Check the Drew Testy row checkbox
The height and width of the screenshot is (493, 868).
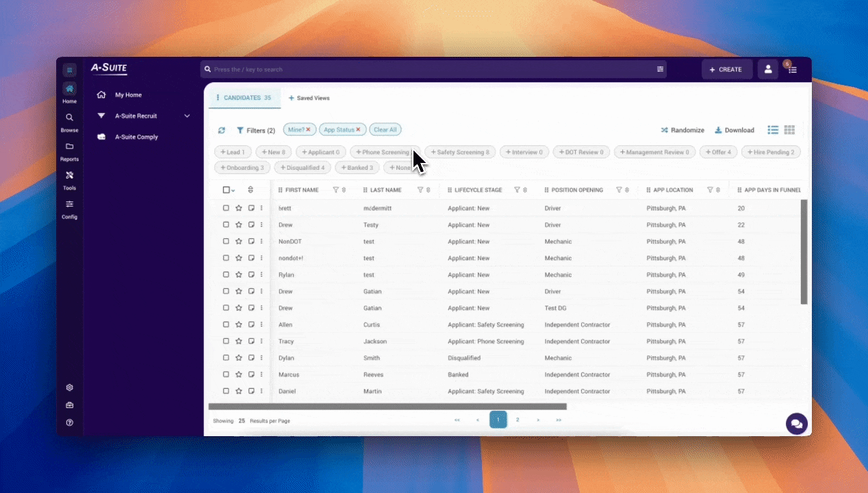click(226, 225)
